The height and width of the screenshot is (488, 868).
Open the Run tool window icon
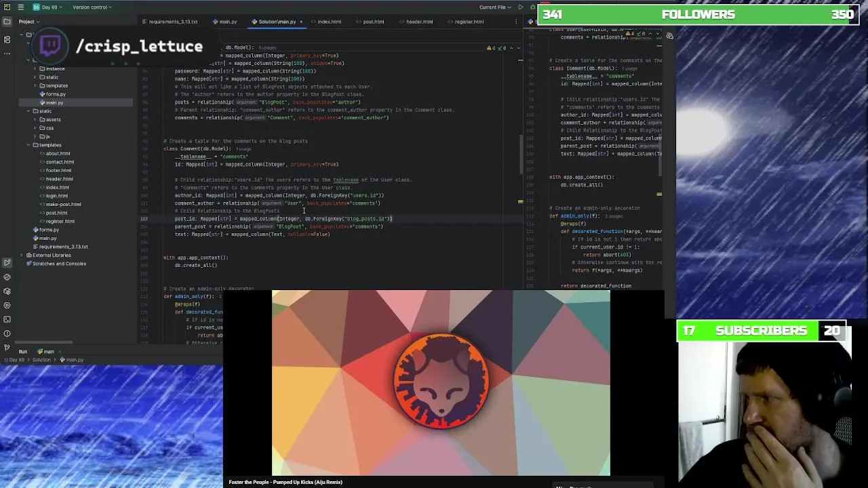(x=7, y=262)
